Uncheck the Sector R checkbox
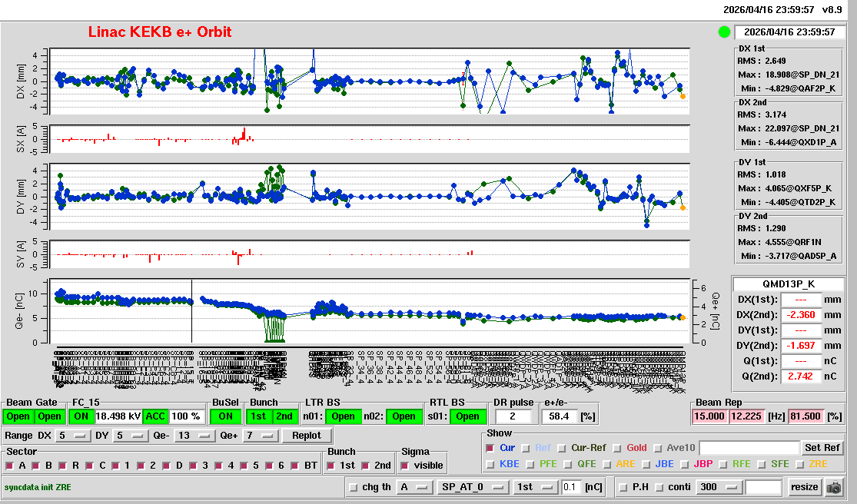The width and height of the screenshot is (857, 504). coord(65,466)
